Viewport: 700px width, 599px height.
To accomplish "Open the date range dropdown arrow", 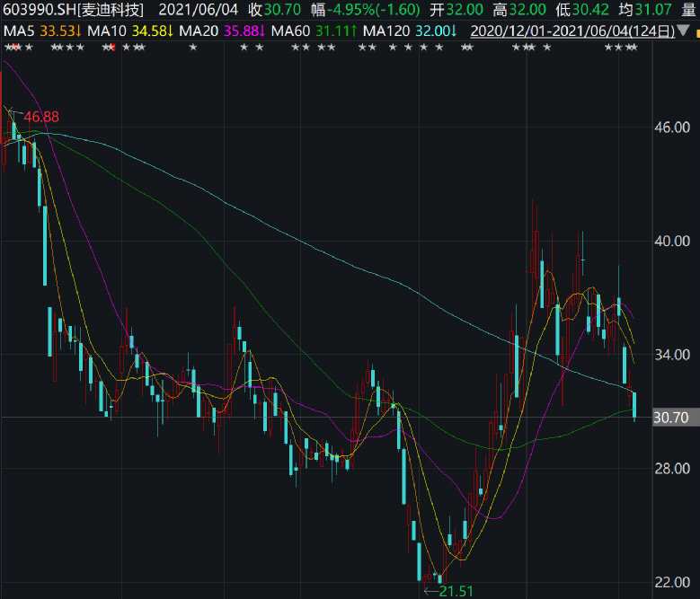I will [683, 31].
